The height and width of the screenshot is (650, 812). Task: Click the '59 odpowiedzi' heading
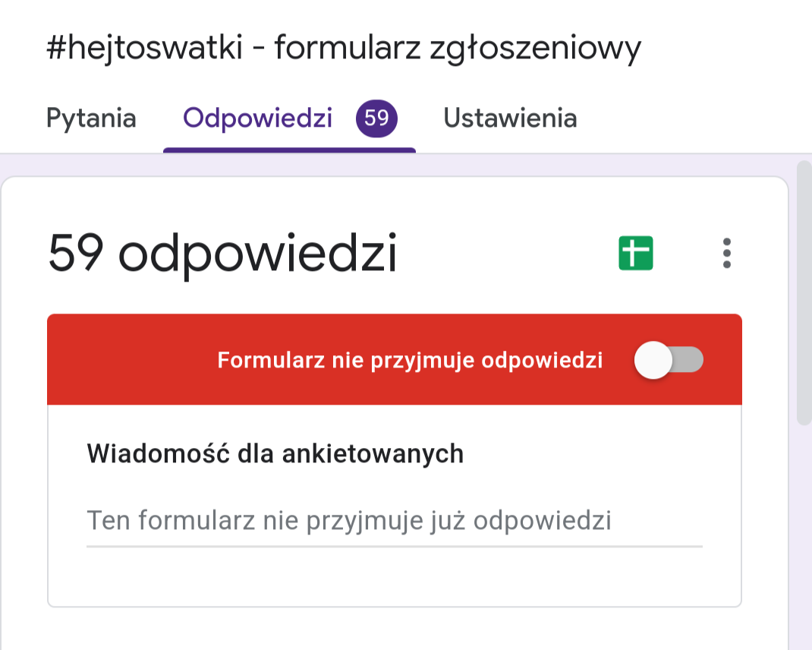pos(222,254)
